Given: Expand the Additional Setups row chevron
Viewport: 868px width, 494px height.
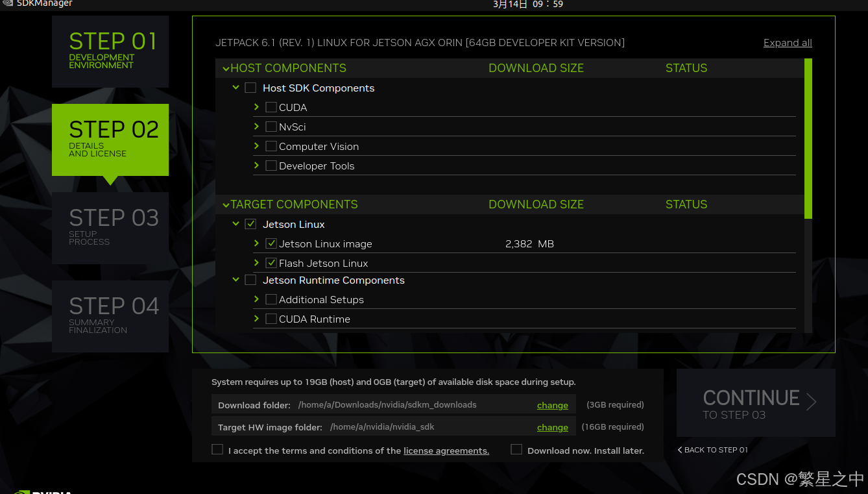Looking at the screenshot, I should click(257, 299).
